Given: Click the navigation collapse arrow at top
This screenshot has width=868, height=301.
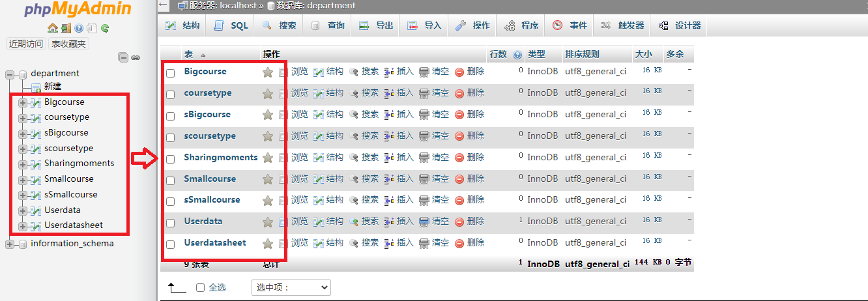Looking at the screenshot, I should (164, 5).
